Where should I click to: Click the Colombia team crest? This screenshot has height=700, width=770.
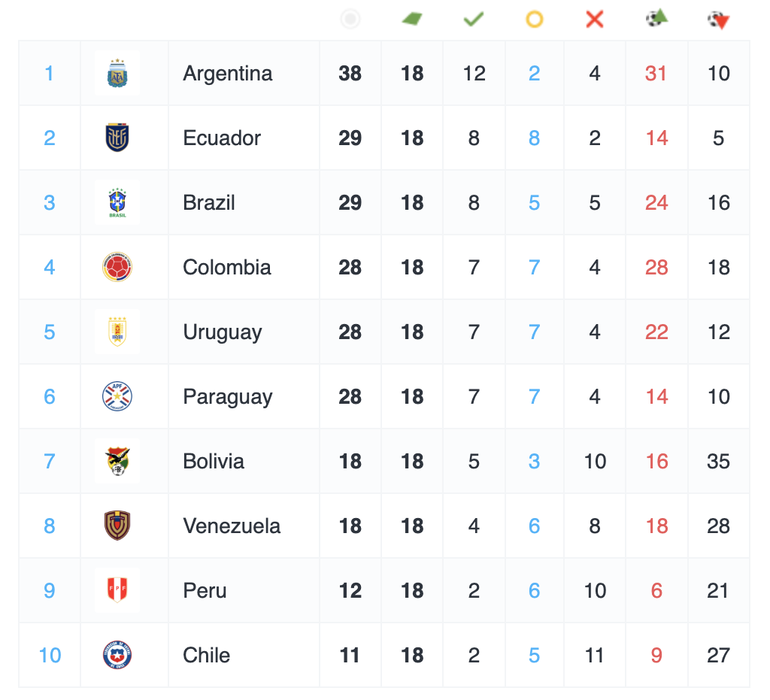pyautogui.click(x=117, y=268)
